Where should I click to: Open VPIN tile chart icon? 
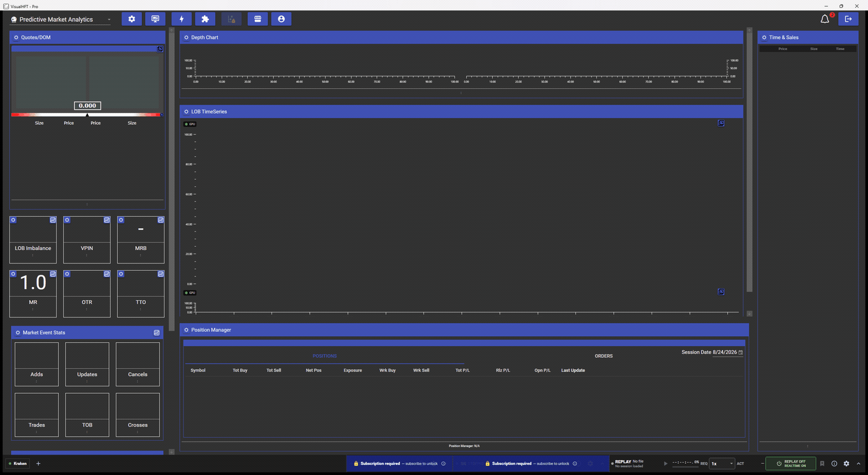click(x=107, y=220)
